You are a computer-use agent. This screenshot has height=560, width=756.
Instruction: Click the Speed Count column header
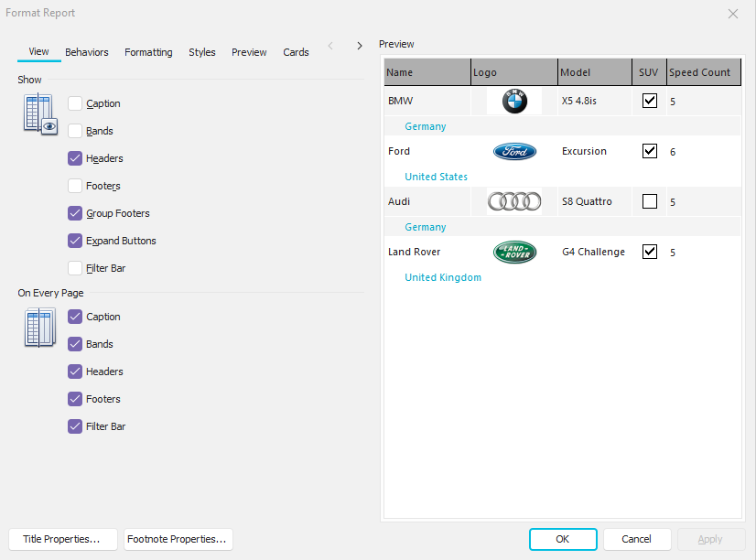pos(700,72)
